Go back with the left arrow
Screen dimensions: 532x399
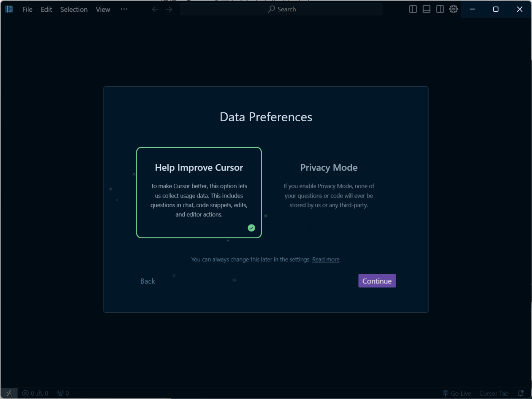pyautogui.click(x=155, y=9)
